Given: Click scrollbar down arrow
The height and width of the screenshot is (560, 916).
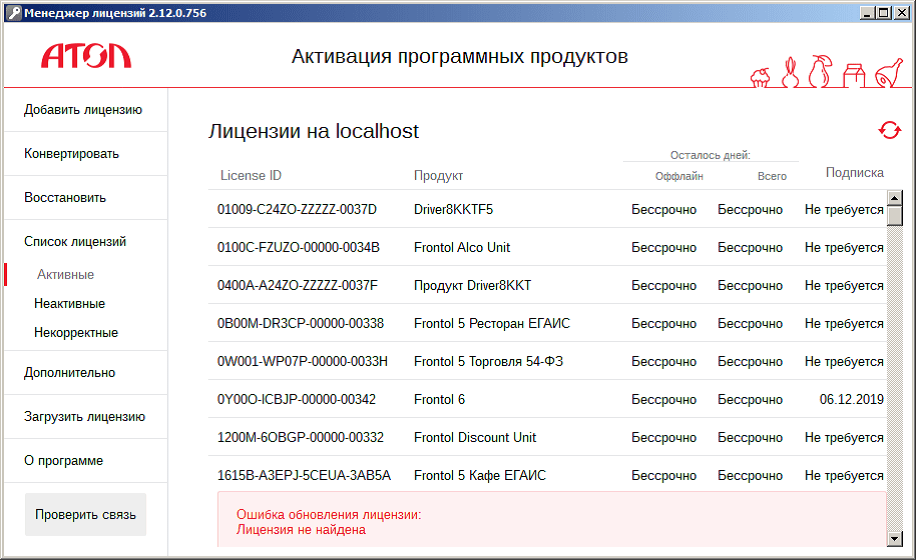Looking at the screenshot, I should tap(894, 539).
